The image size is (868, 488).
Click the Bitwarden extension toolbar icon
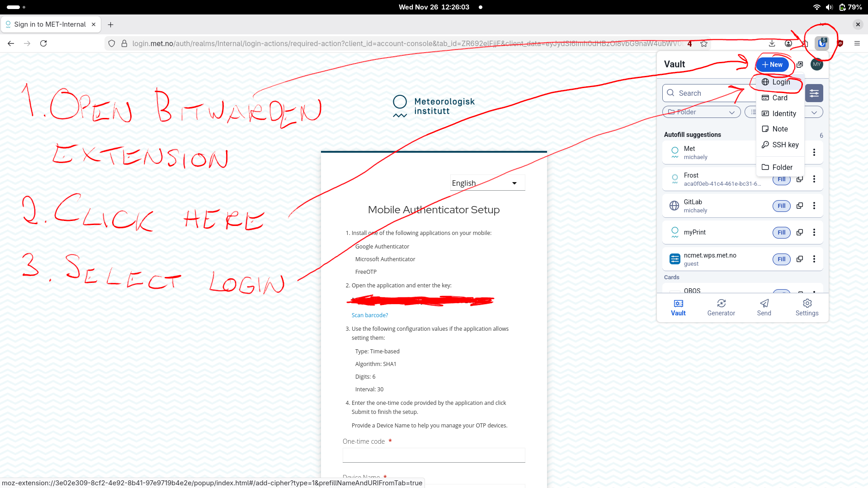point(821,43)
